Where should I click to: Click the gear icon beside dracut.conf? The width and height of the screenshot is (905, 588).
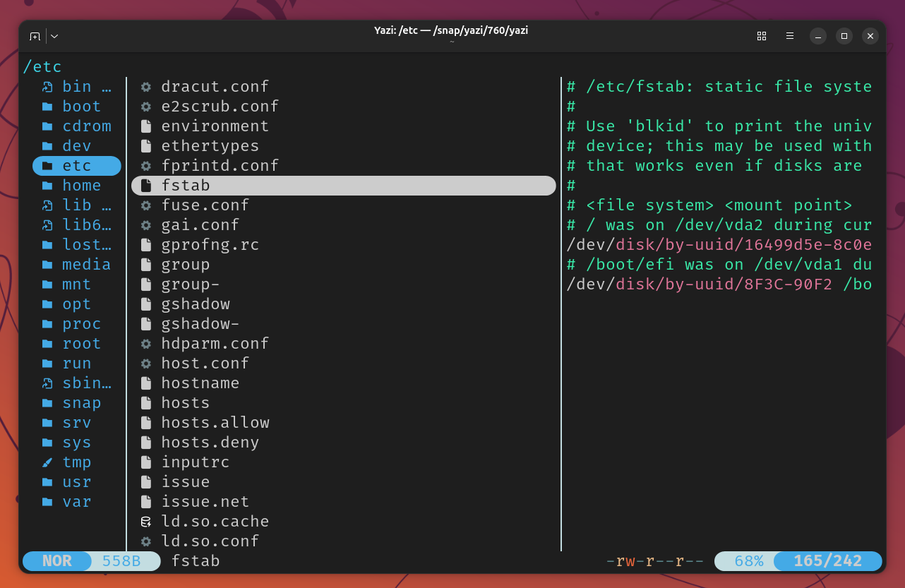[146, 87]
